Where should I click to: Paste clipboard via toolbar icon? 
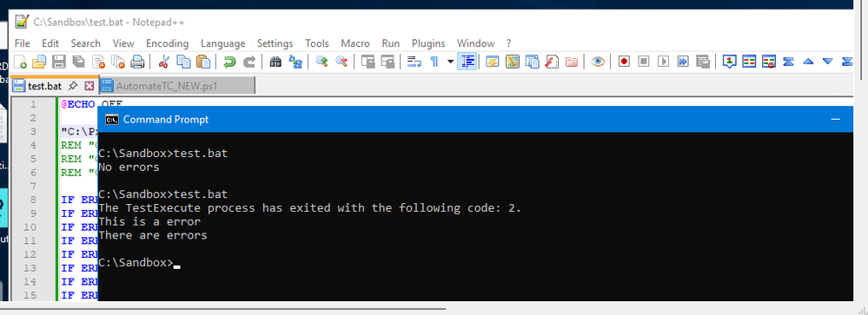203,62
